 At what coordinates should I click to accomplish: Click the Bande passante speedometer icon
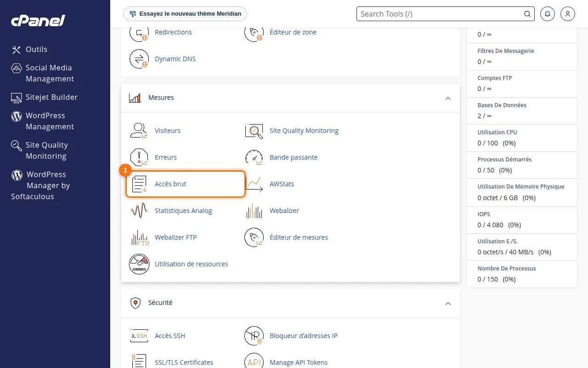pyautogui.click(x=254, y=157)
